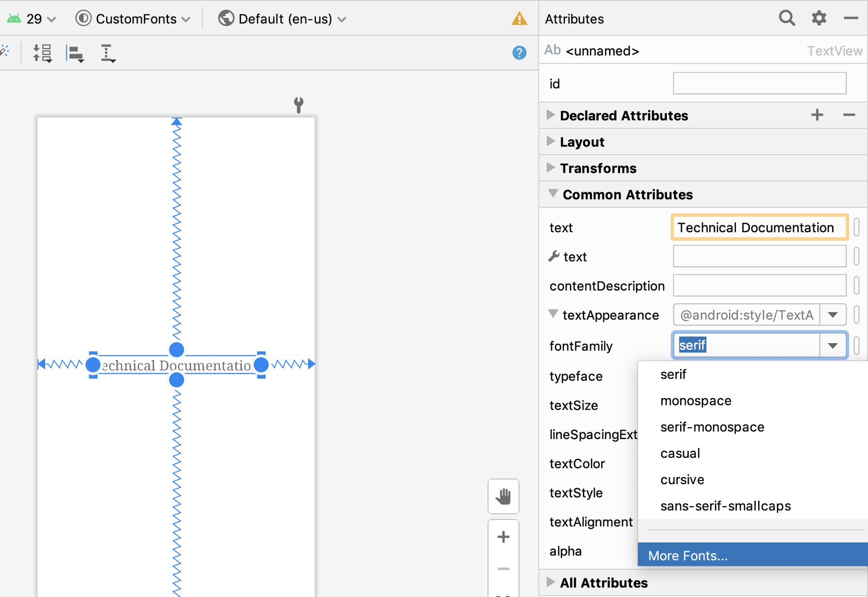
Task: Select monospace from font list
Action: pyautogui.click(x=695, y=401)
